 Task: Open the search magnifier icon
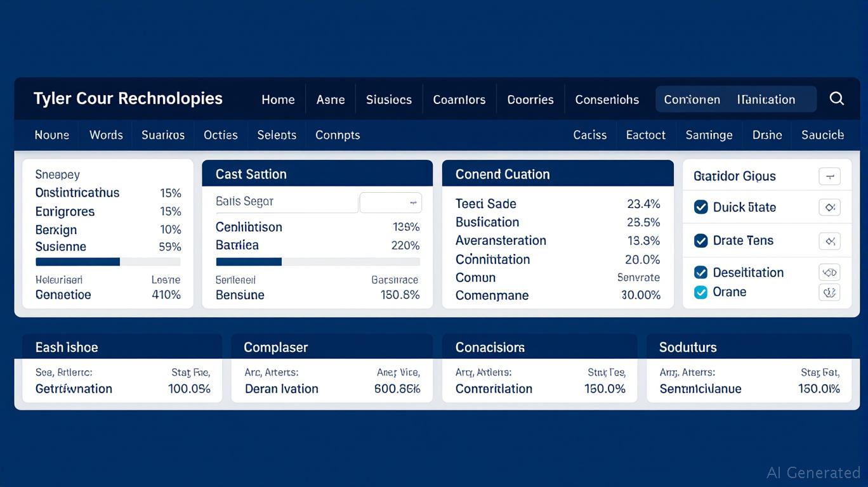[x=836, y=99]
